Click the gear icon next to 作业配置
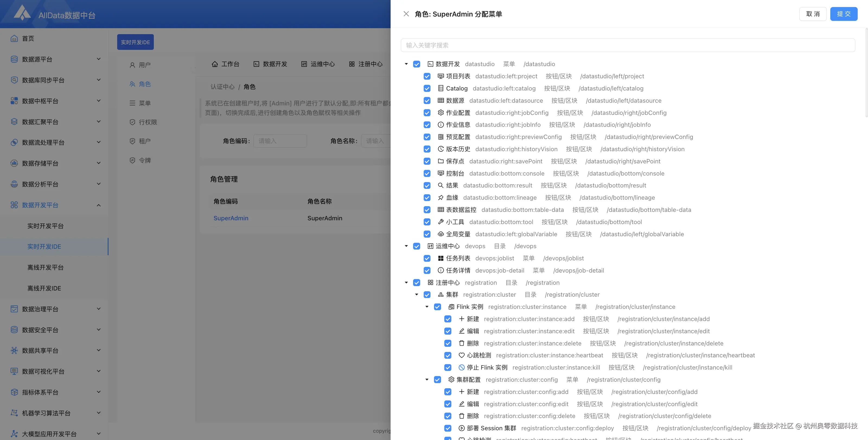 (x=441, y=113)
